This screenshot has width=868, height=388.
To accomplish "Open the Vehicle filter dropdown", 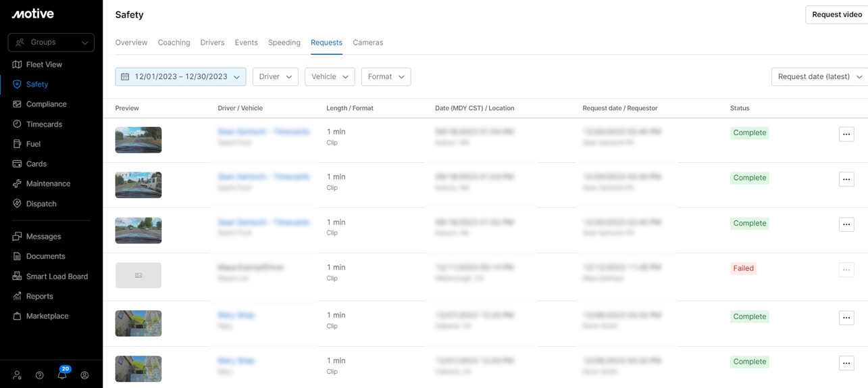I will [x=330, y=77].
